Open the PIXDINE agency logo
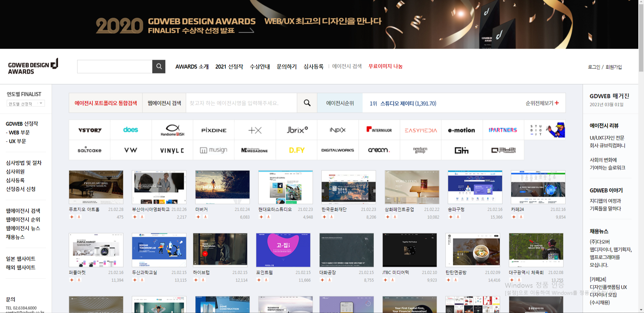 (x=214, y=130)
